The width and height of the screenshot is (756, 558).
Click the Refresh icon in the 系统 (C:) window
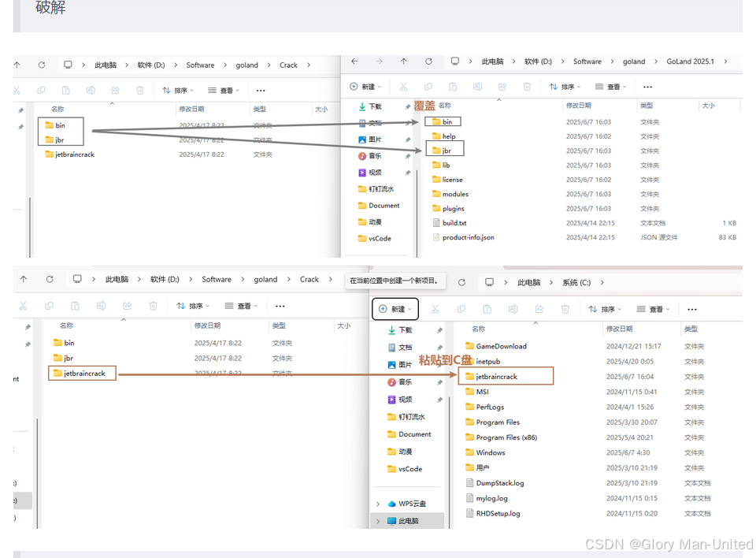461,282
